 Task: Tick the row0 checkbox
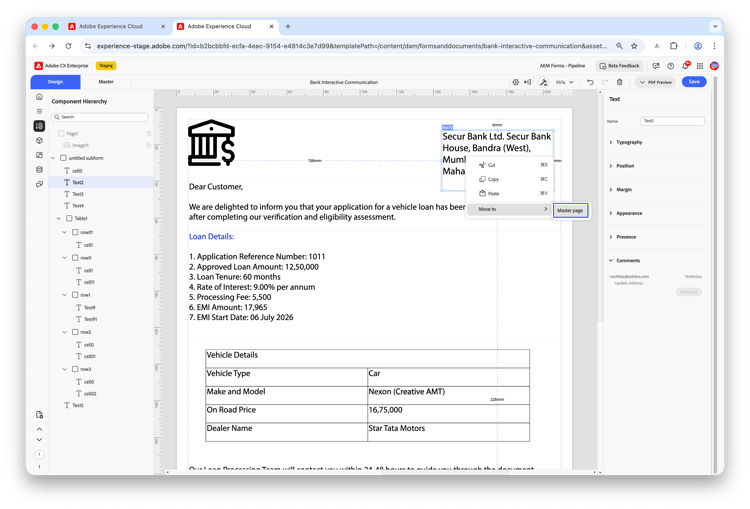point(75,258)
